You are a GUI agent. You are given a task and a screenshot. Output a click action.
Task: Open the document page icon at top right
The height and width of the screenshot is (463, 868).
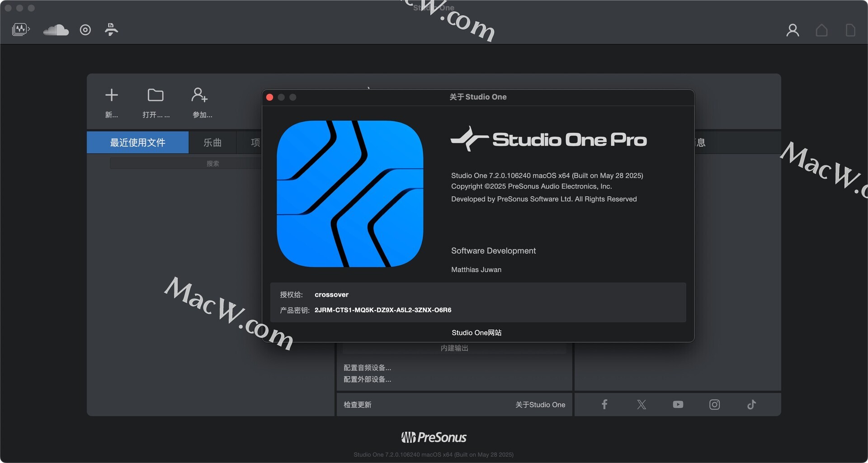pyautogui.click(x=850, y=30)
